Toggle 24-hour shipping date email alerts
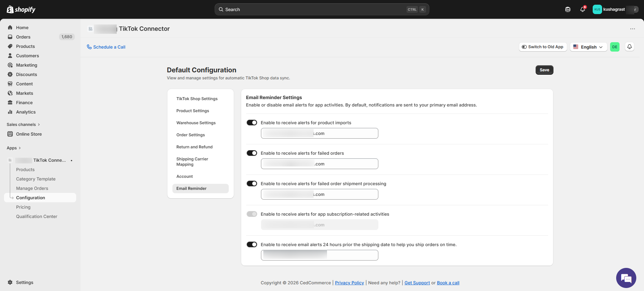644x291 pixels. coord(252,245)
